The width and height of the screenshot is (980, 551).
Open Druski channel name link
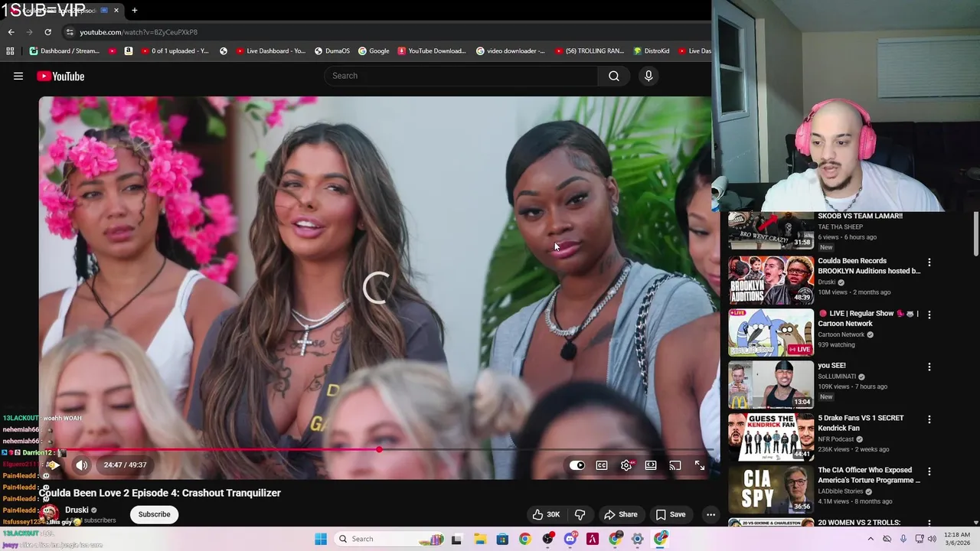coord(77,510)
